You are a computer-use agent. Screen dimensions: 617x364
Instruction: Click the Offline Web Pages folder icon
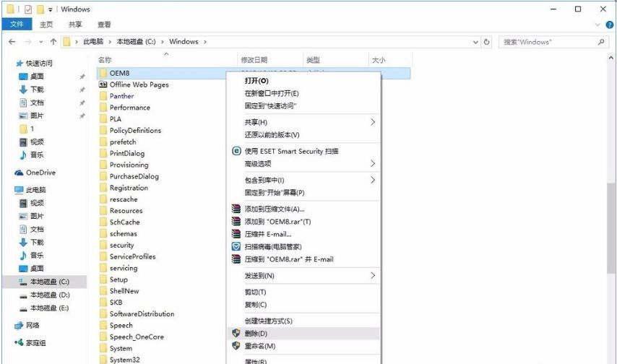tap(103, 84)
